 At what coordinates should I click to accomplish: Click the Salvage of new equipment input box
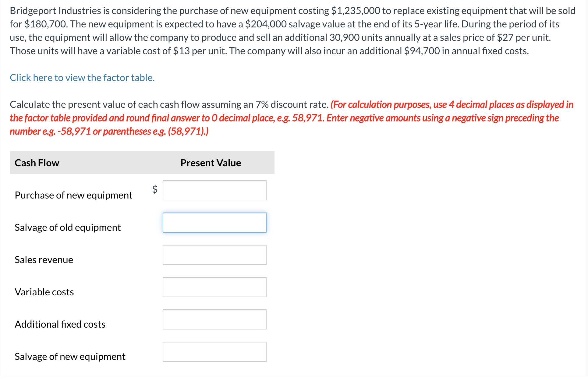click(x=214, y=352)
